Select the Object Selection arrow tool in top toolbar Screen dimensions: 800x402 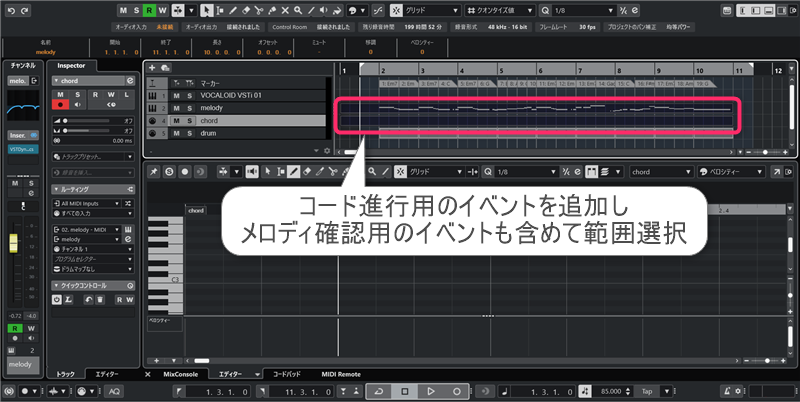(207, 10)
